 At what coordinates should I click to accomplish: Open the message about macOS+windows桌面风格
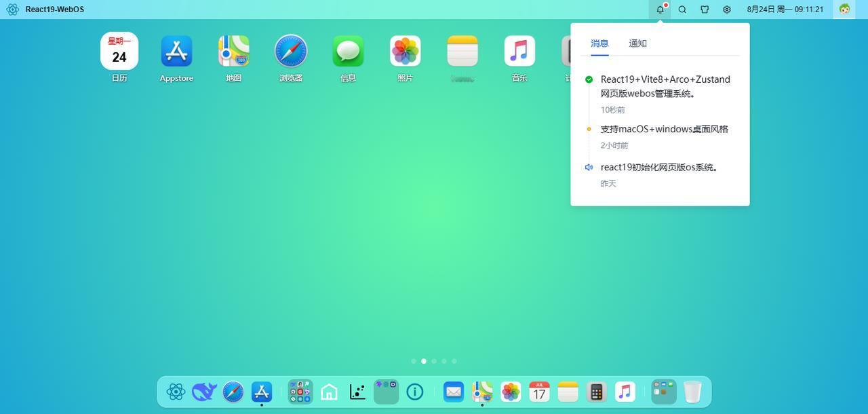point(664,129)
